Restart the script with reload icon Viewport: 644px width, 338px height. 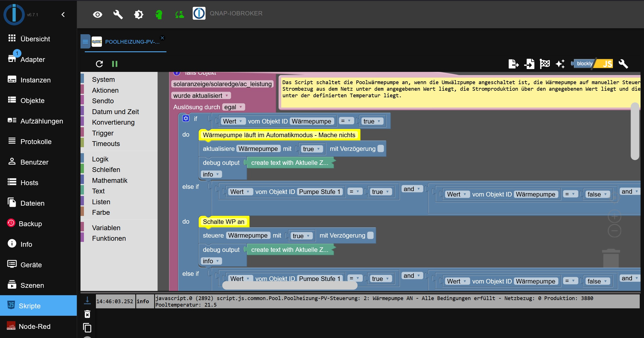pos(99,64)
